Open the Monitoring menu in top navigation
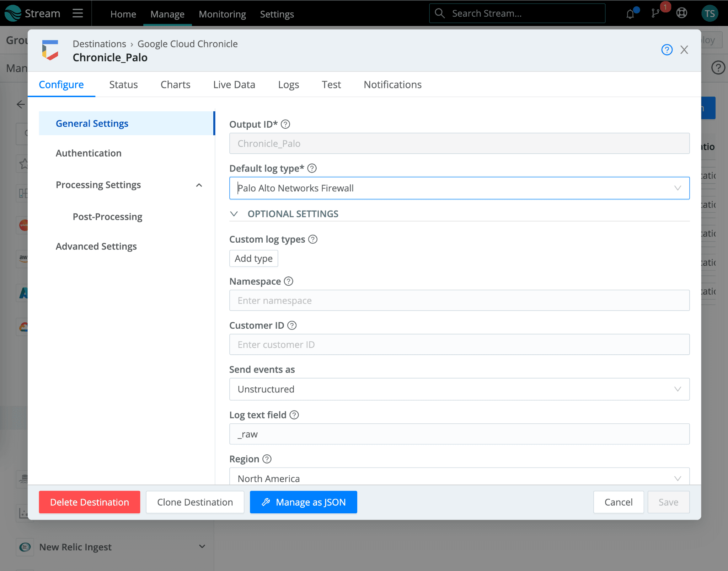Viewport: 728px width, 571px height. (x=222, y=14)
